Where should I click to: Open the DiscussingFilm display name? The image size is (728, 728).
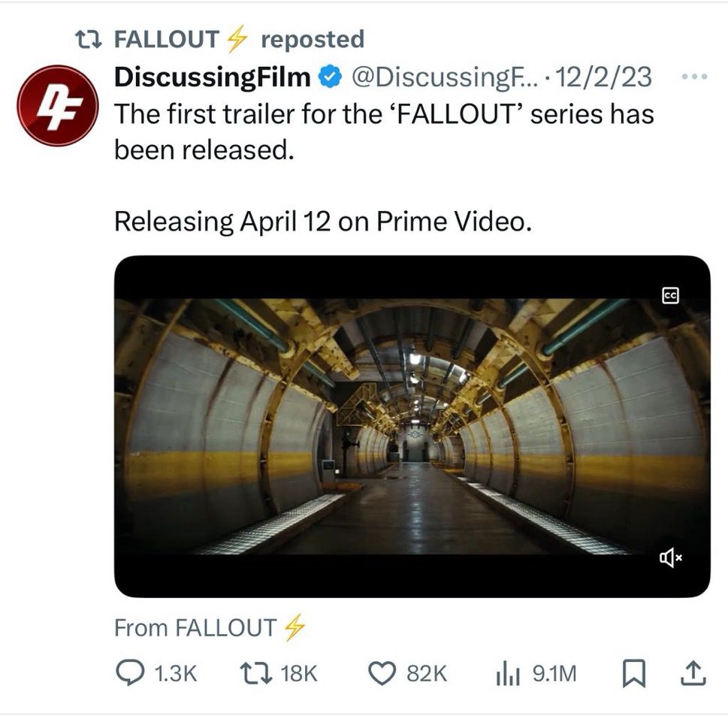(212, 77)
